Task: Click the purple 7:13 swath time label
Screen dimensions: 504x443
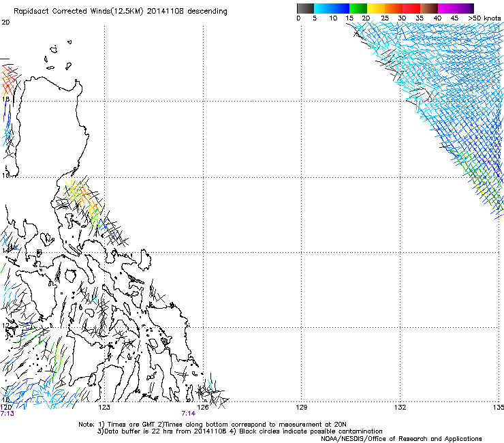Action: [x=7, y=414]
